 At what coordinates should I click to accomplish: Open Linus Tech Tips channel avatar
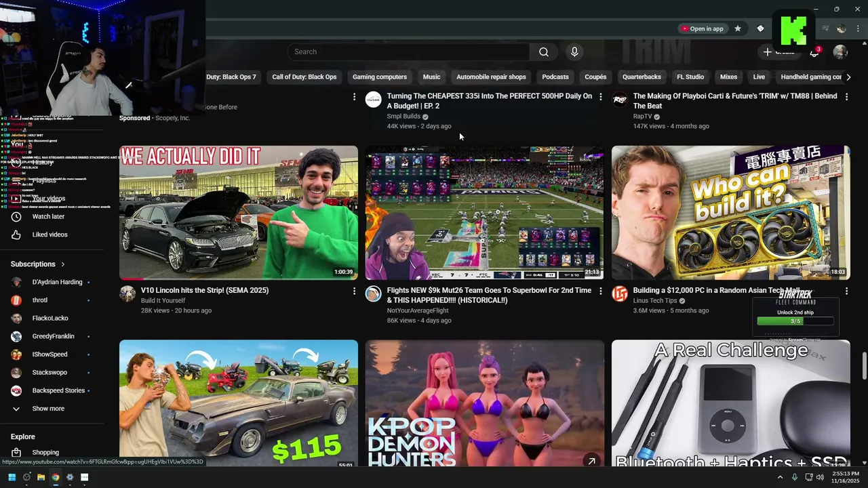coord(620,293)
